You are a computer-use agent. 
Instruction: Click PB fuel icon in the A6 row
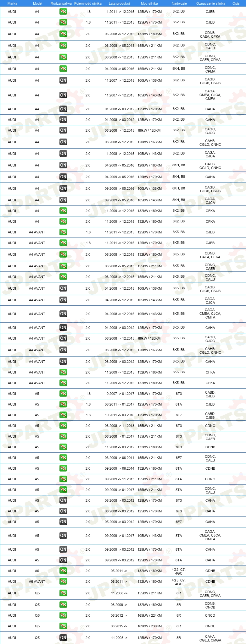[63, 571]
